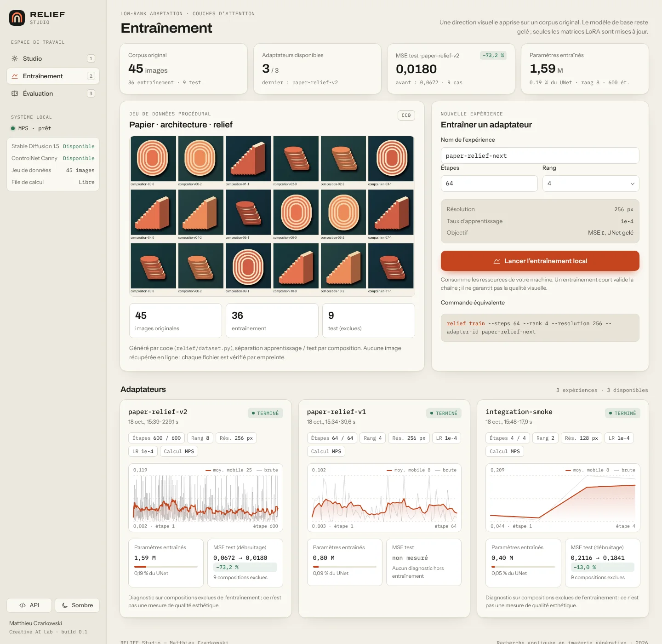662x644 pixels.
Task: Open Évaluation via its sidebar icon
Action: click(x=15, y=93)
